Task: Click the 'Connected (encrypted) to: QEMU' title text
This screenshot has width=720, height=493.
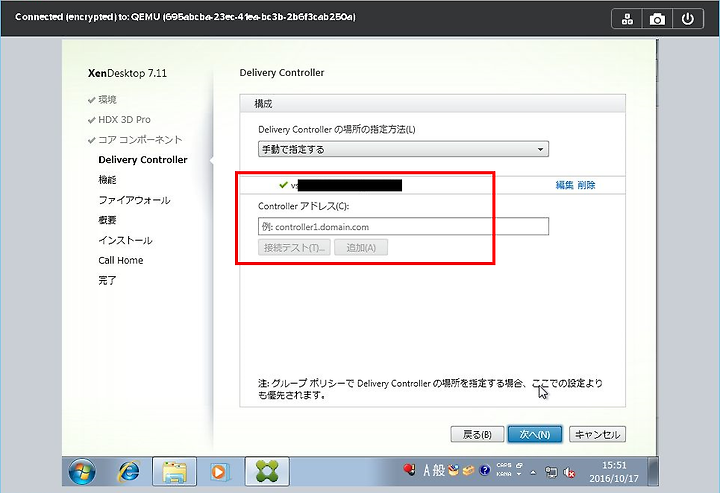Action: tap(87, 17)
